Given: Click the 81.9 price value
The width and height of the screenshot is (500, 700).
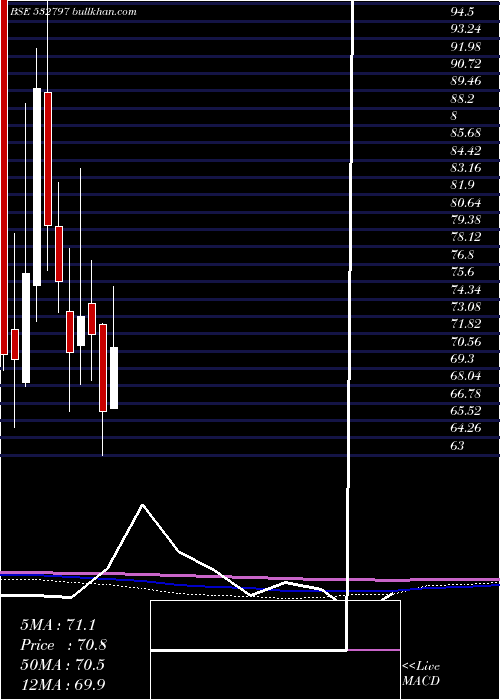Looking at the screenshot, I should tap(462, 185).
